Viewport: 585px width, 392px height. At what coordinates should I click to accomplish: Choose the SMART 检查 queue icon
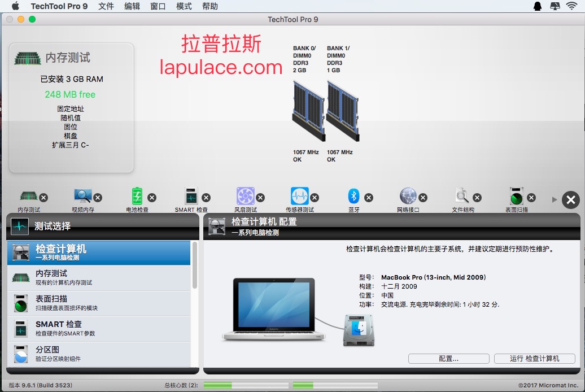[191, 196]
